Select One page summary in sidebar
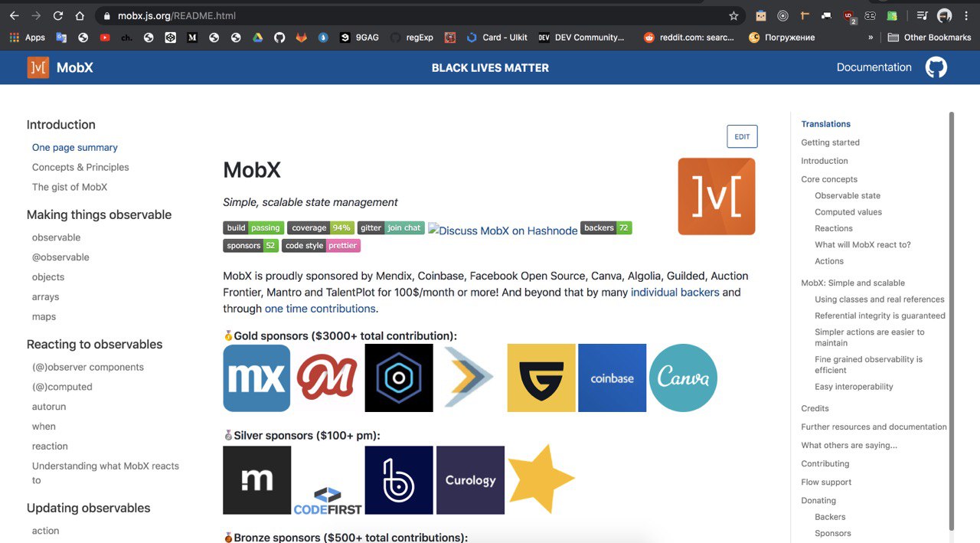The image size is (980, 543). [x=75, y=147]
